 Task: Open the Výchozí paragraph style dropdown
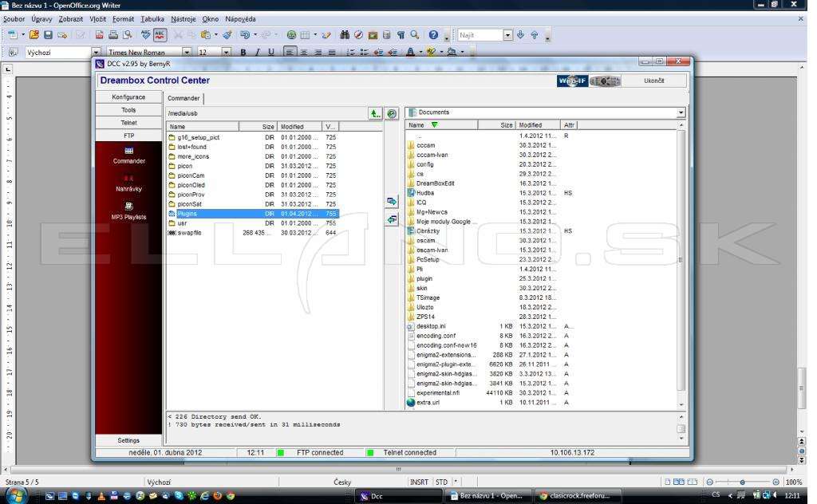96,52
